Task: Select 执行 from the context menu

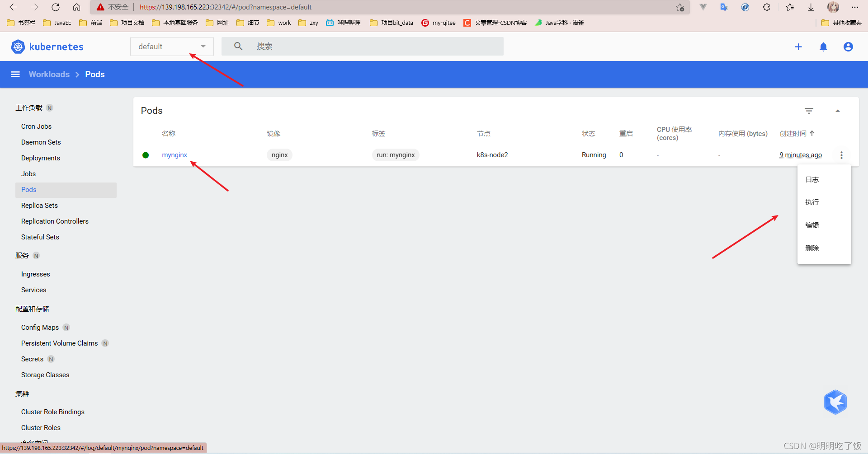Action: click(x=824, y=202)
